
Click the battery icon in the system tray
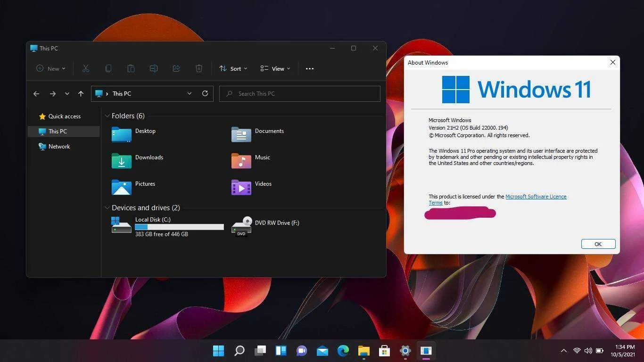(600, 351)
